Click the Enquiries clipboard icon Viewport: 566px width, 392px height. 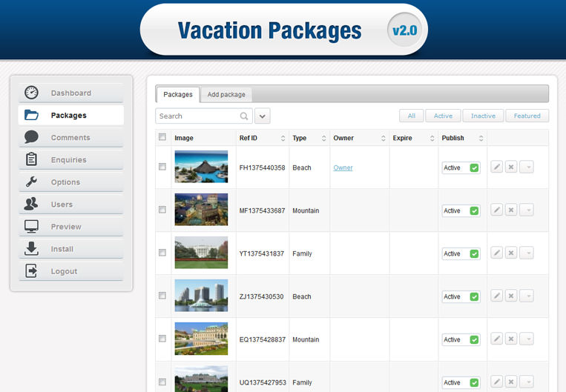click(31, 159)
